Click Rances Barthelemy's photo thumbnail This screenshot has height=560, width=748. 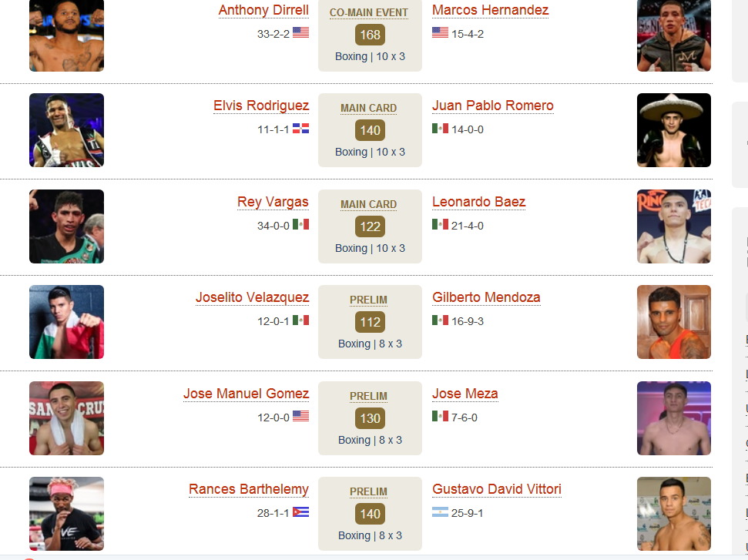pyautogui.click(x=67, y=514)
